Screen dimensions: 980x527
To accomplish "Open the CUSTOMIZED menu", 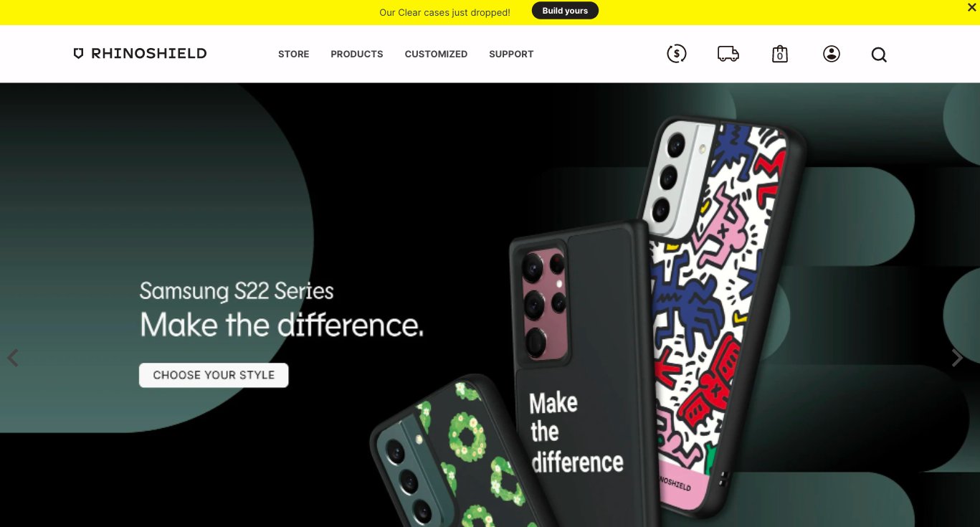I will [x=436, y=54].
